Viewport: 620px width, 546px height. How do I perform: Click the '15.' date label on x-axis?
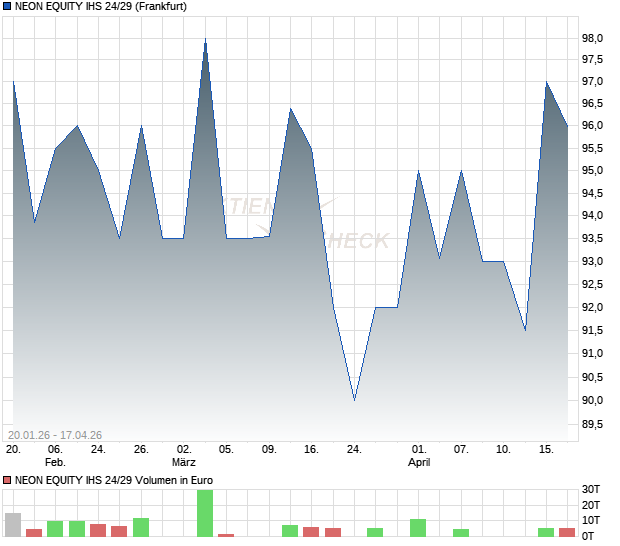[x=546, y=450]
